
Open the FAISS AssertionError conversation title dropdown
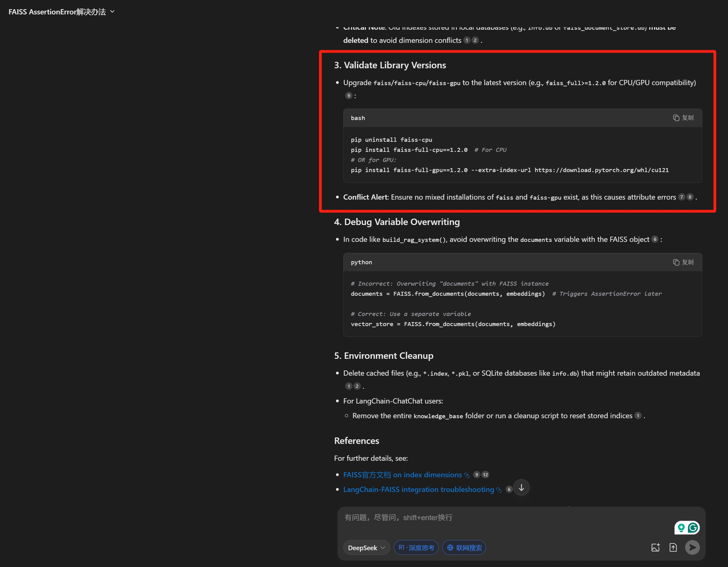pyautogui.click(x=62, y=12)
